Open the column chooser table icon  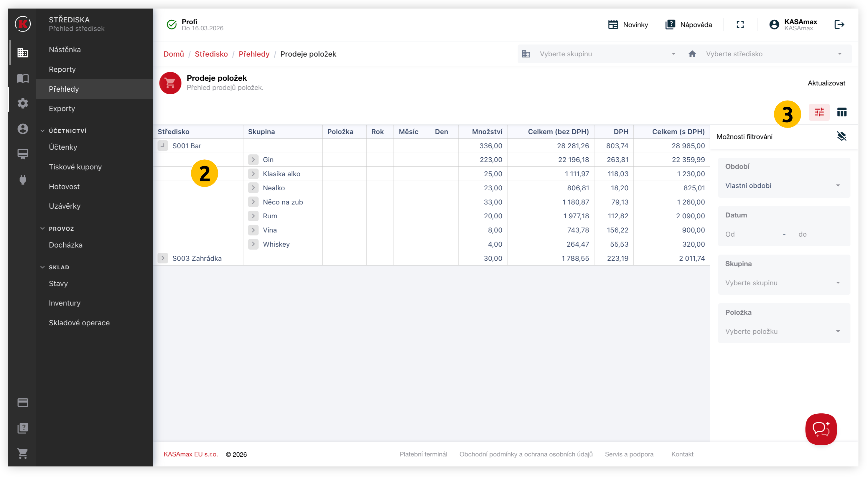(841, 112)
